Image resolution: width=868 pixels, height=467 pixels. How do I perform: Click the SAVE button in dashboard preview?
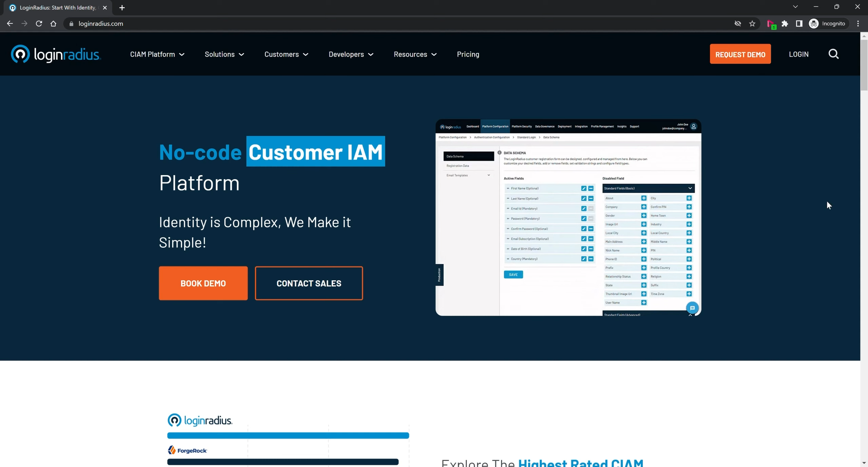(513, 275)
